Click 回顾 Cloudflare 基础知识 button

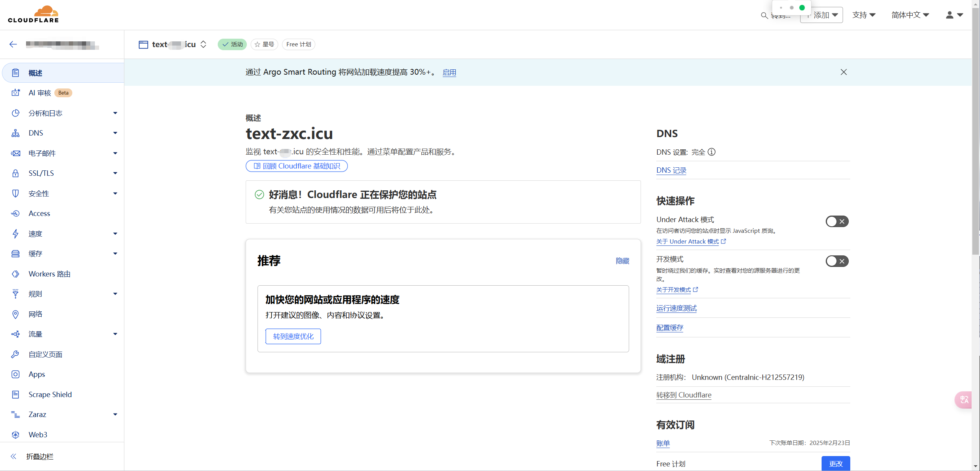[x=297, y=166]
